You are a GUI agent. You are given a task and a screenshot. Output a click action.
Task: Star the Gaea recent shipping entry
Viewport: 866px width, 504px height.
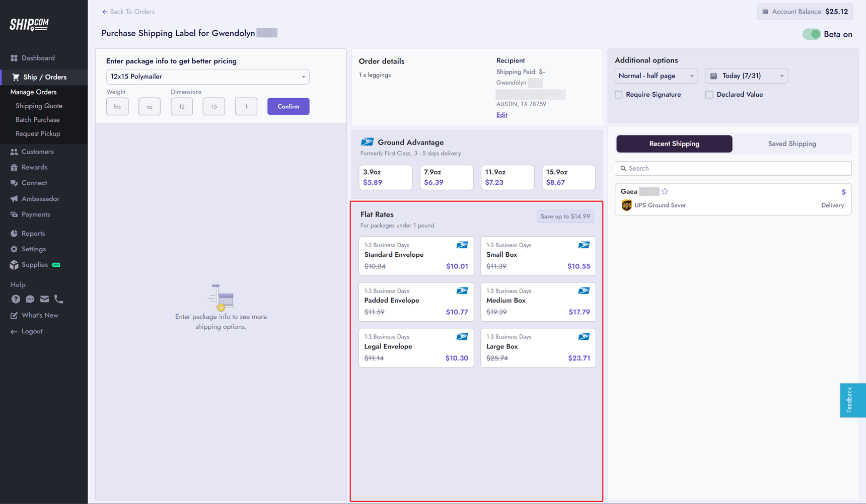point(665,191)
